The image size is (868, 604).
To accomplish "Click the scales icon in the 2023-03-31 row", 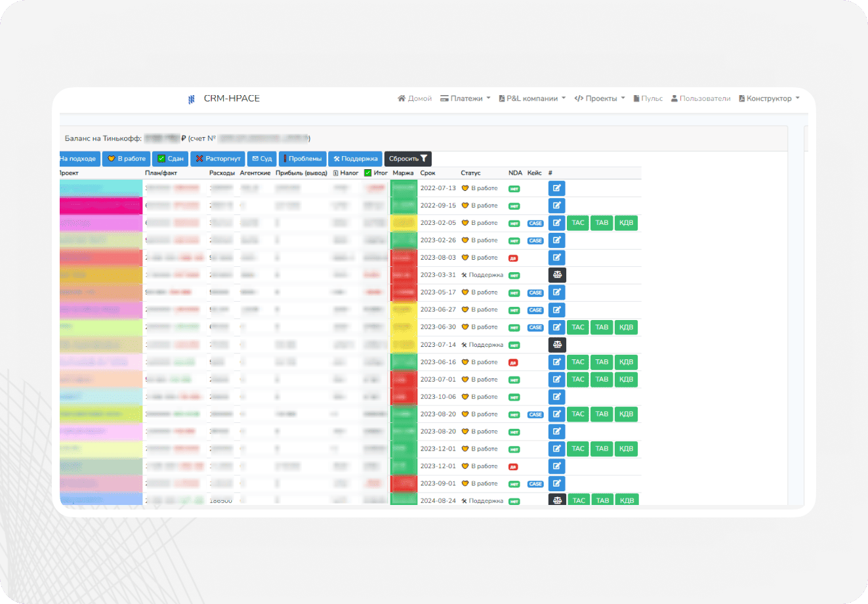I will (557, 275).
